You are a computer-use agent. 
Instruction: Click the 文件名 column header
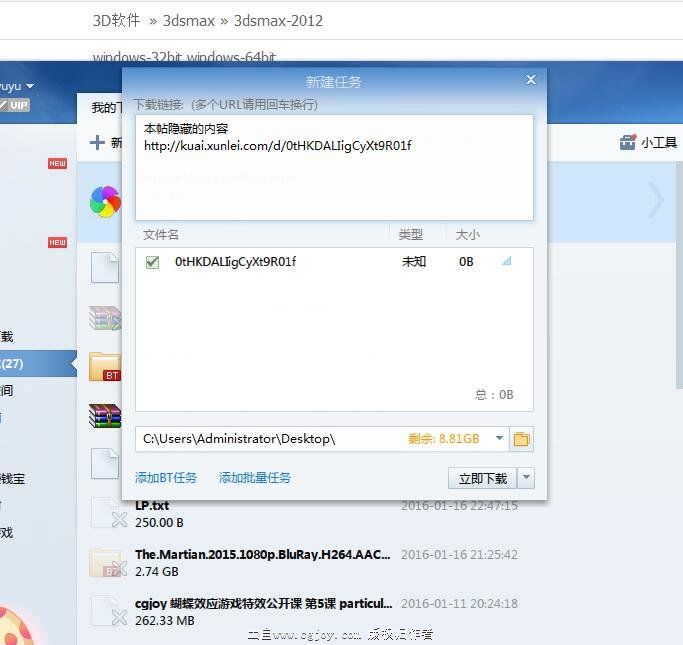161,235
